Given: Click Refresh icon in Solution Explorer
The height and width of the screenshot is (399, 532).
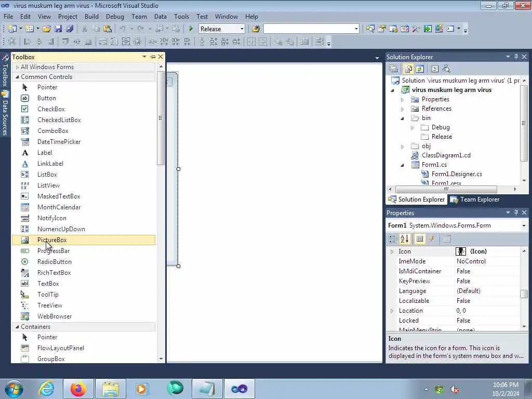Looking at the screenshot, I should click(420, 69).
